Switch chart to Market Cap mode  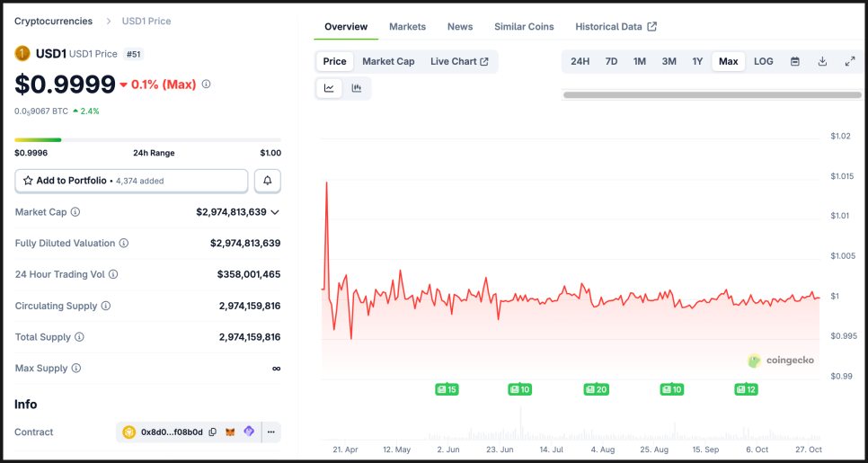[388, 61]
